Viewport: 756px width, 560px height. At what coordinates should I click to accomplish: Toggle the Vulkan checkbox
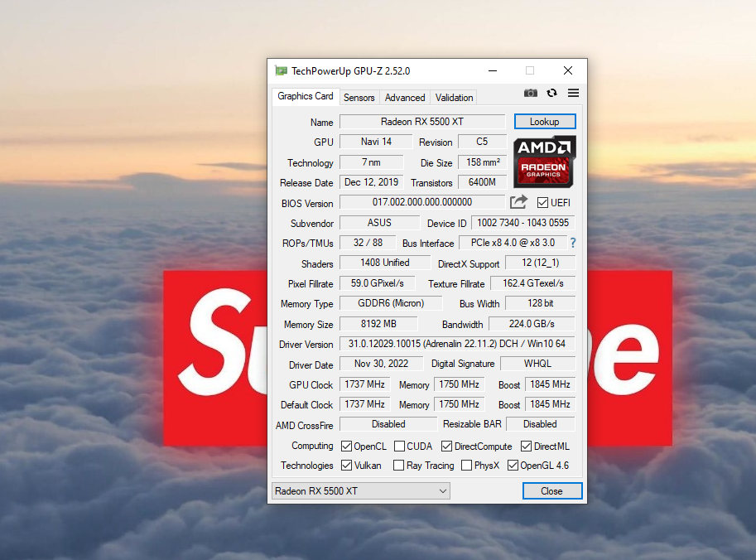(346, 466)
